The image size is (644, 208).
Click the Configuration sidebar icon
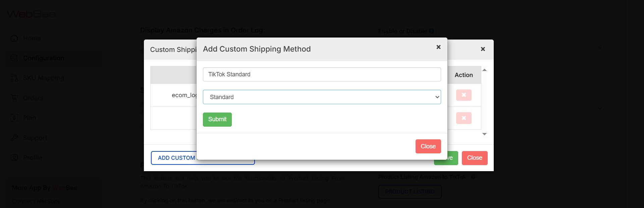(x=14, y=58)
